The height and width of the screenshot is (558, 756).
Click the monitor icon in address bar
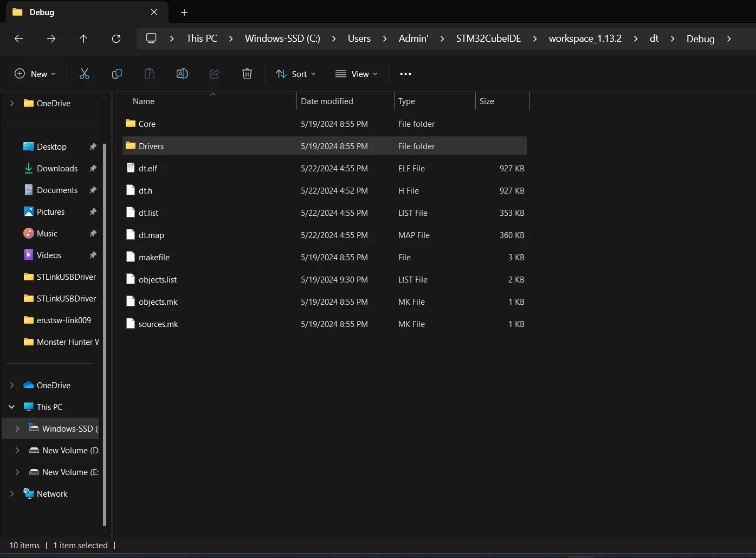[151, 39]
